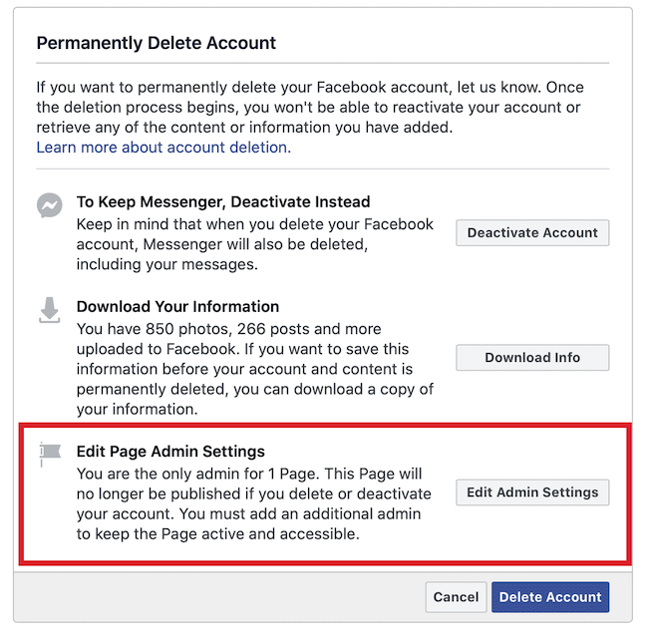
Task: Click the Page flag icon
Action: point(50,454)
